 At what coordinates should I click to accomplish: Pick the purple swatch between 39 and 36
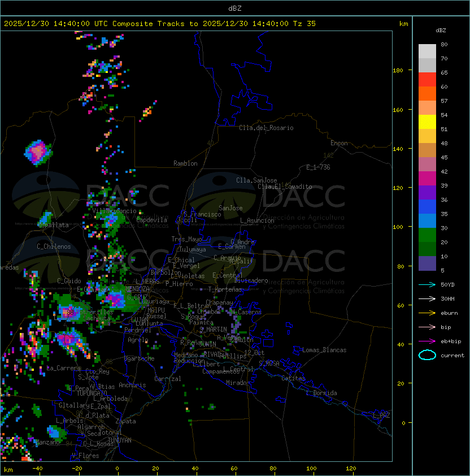[427, 193]
